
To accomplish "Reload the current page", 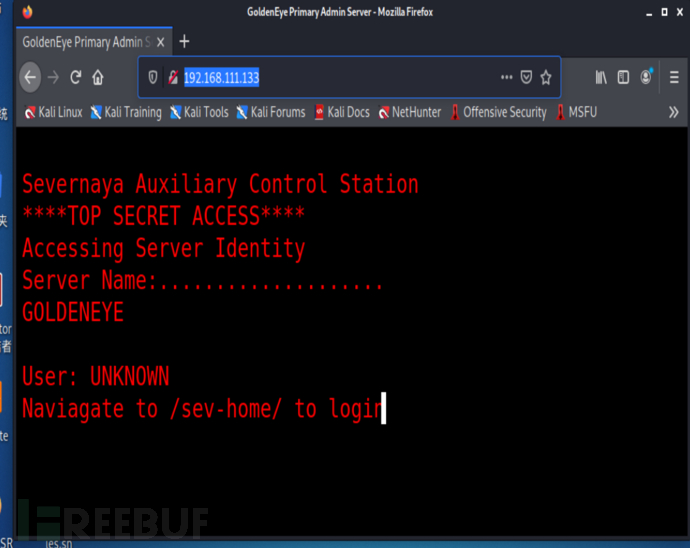I will [x=76, y=77].
